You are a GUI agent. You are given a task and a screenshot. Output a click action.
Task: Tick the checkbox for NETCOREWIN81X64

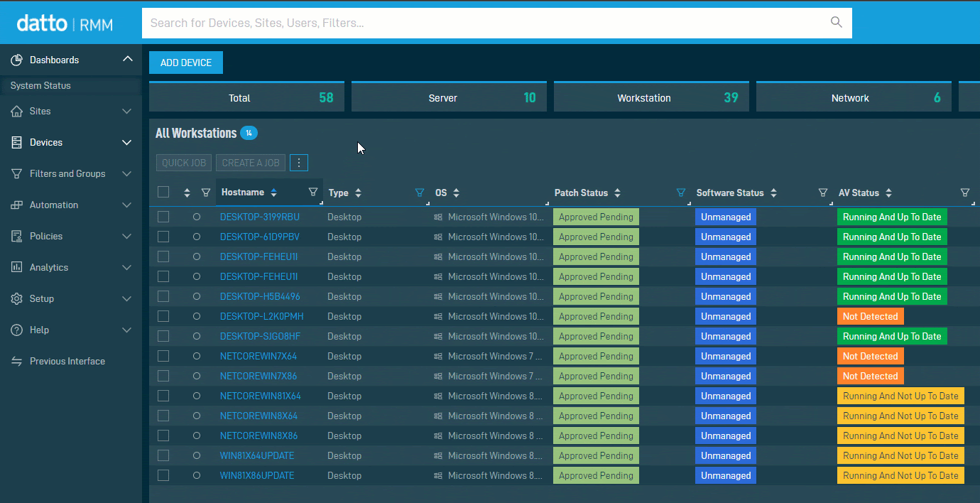pos(163,396)
